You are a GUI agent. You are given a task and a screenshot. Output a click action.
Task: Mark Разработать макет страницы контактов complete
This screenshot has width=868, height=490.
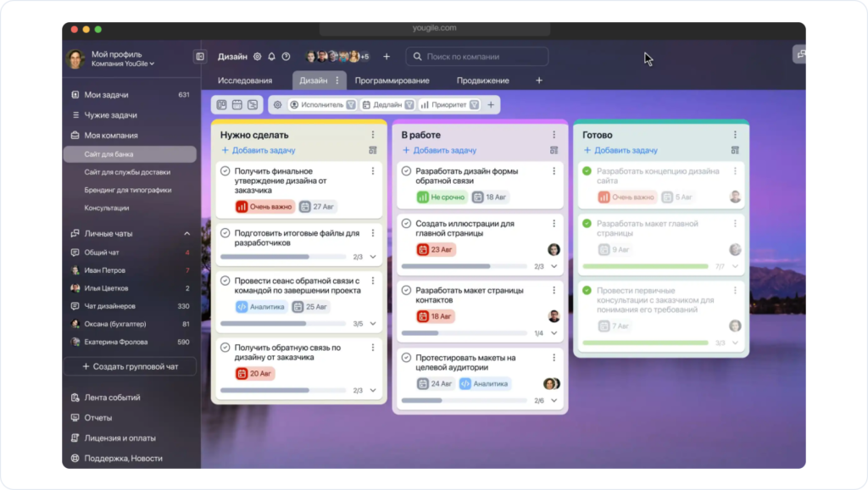point(406,290)
